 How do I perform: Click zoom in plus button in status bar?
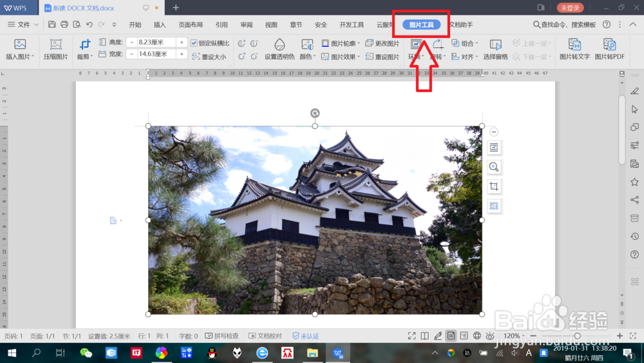point(620,336)
